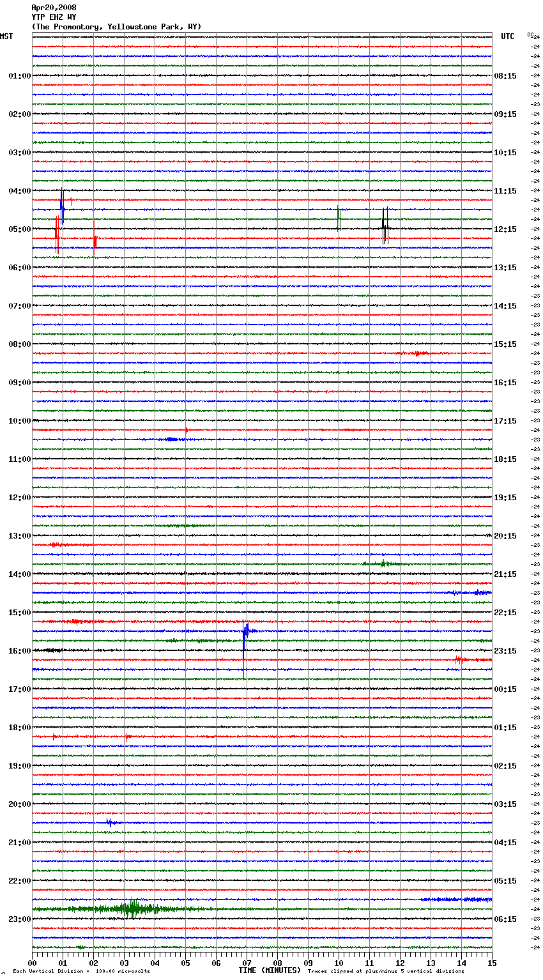The width and height of the screenshot is (543, 980).
Task: Click minute "05" tick on bottom time axis
Action: (185, 963)
